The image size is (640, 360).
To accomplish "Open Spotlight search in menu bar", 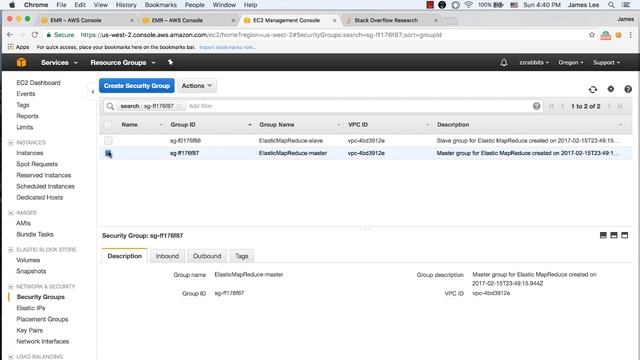I will (x=611, y=5).
